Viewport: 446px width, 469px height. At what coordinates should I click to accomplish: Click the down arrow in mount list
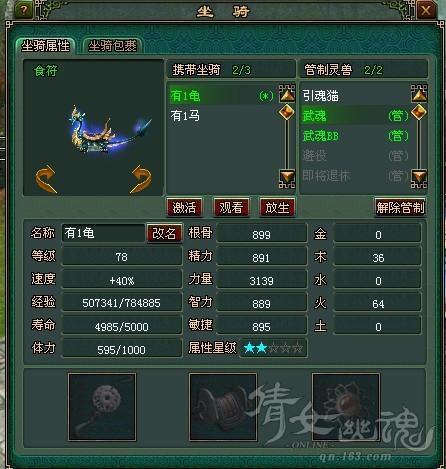287,178
